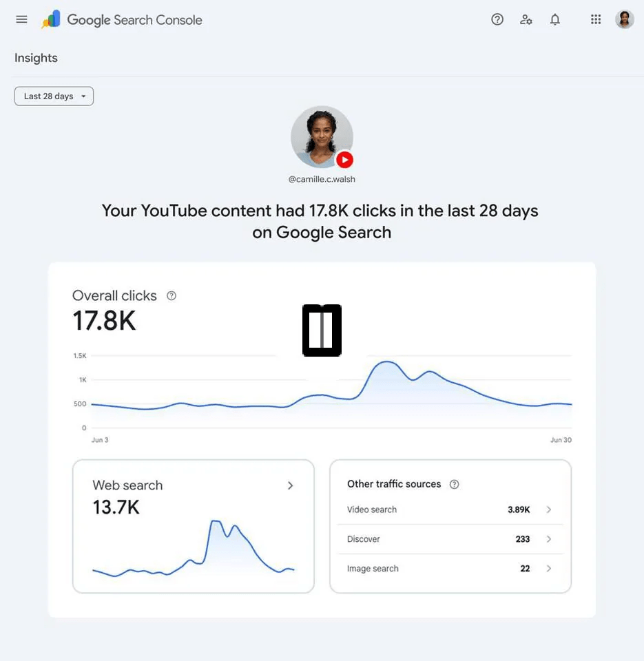The height and width of the screenshot is (661, 644).
Task: Click the Jun 30 axis label
Action: 561,440
